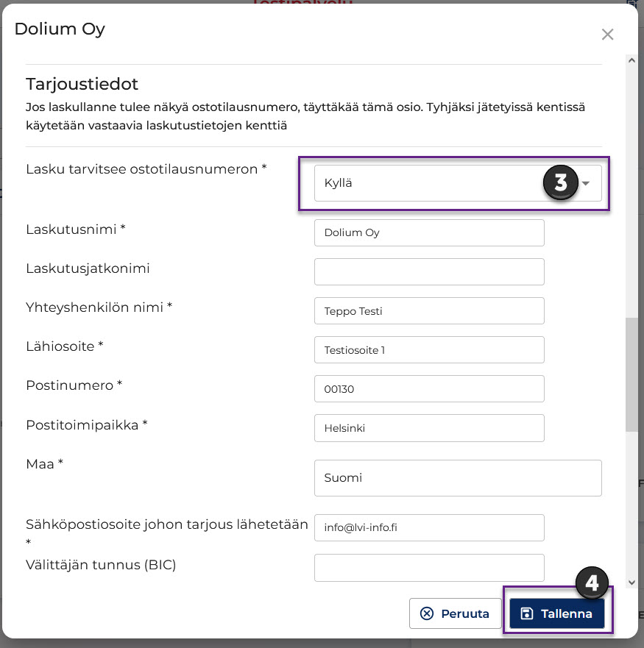
Task: Close the Dolium Oy dialog
Action: (x=607, y=35)
